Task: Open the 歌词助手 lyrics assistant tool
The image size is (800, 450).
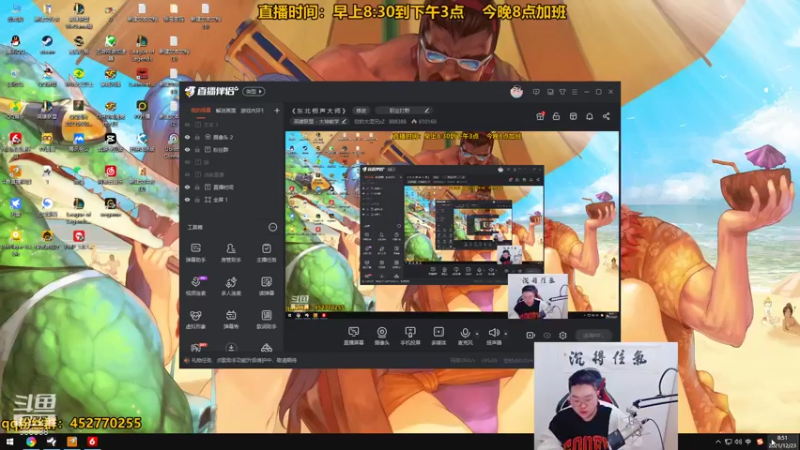Action: pyautogui.click(x=266, y=319)
